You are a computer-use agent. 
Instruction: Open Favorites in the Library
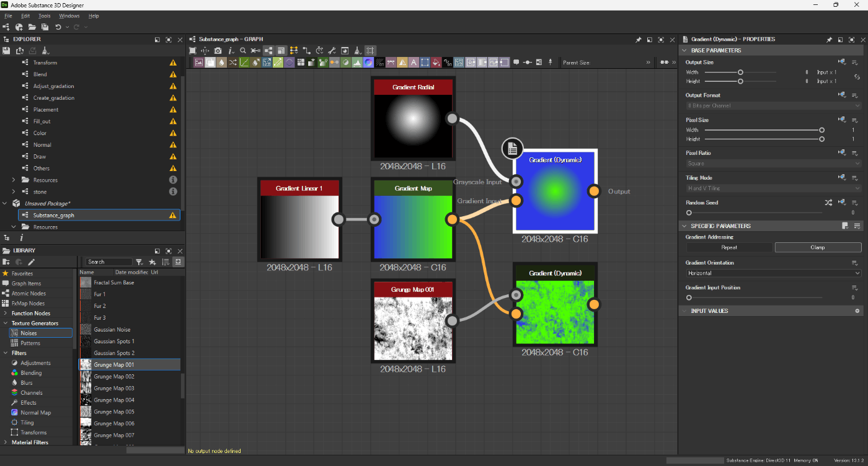37,273
